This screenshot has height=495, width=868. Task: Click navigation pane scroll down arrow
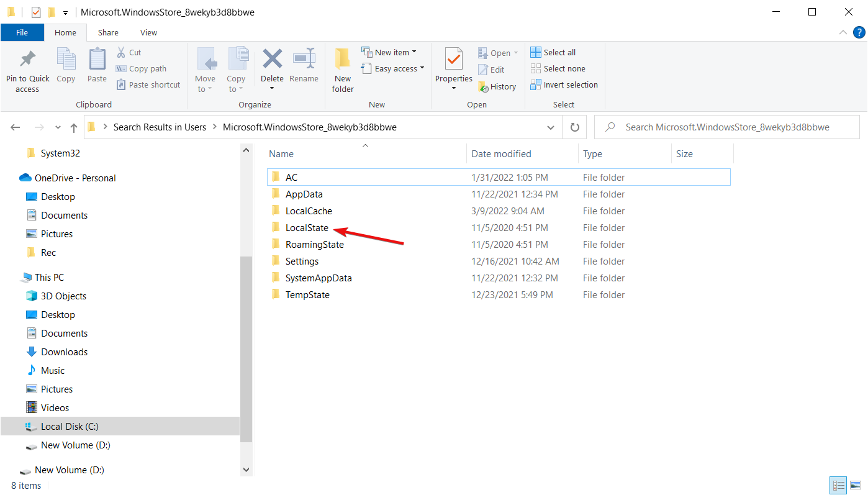point(246,470)
